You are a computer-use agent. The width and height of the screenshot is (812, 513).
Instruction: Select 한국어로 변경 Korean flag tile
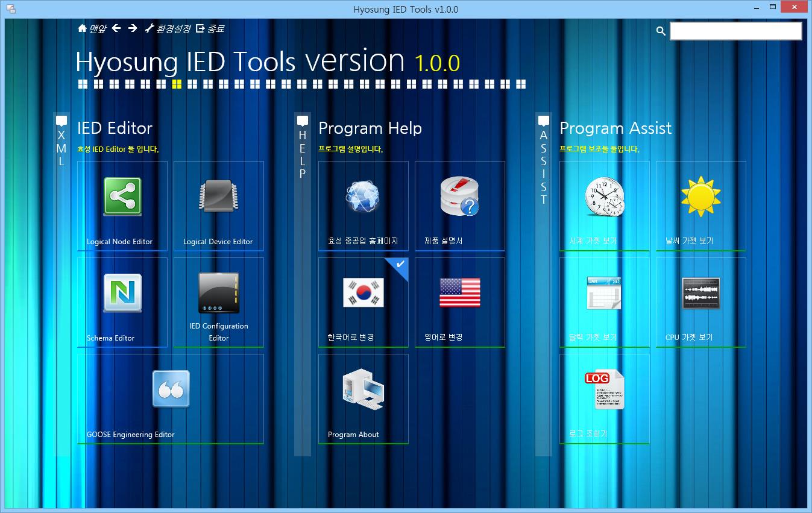364,302
